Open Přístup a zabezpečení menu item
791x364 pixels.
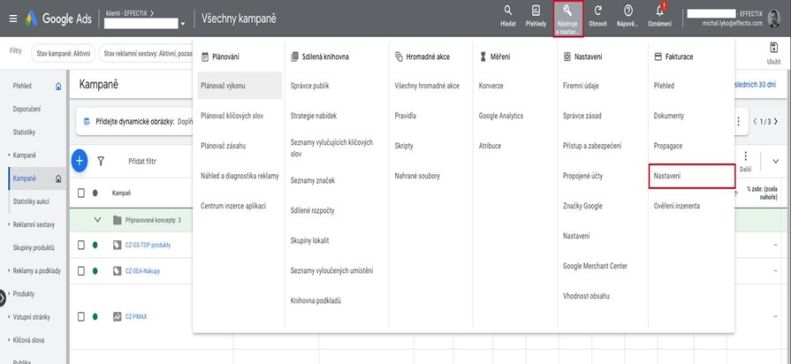(x=592, y=146)
